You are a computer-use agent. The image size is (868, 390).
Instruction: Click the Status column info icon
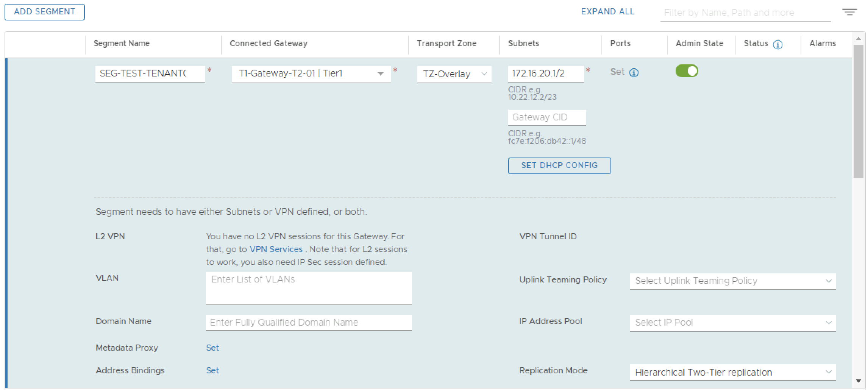(777, 45)
